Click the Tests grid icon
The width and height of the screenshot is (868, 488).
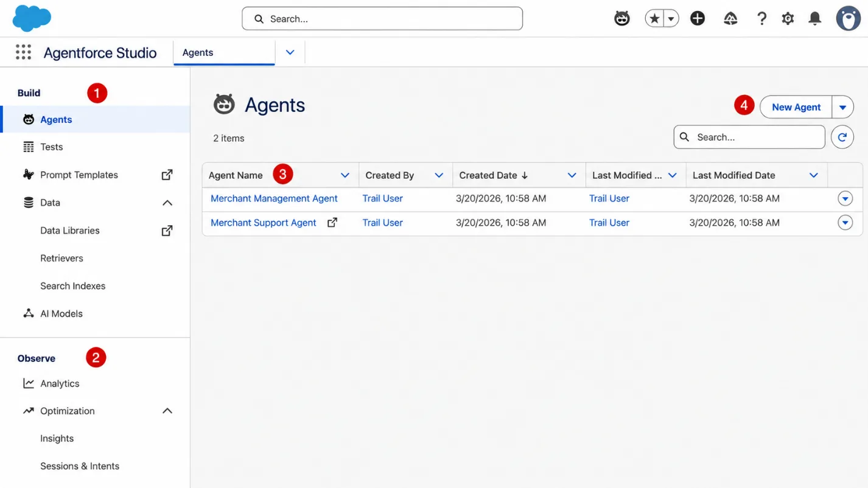29,147
